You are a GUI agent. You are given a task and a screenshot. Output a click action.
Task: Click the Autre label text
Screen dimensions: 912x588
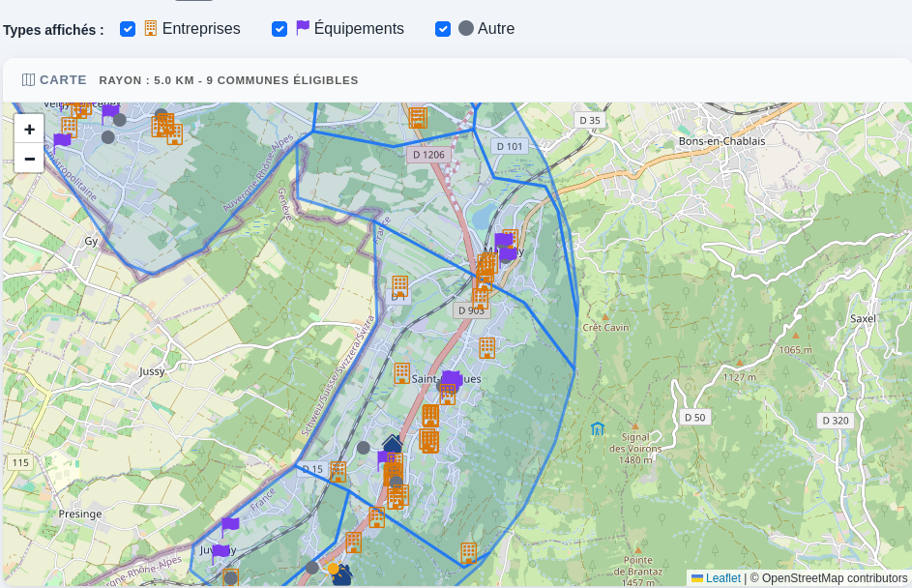(496, 28)
